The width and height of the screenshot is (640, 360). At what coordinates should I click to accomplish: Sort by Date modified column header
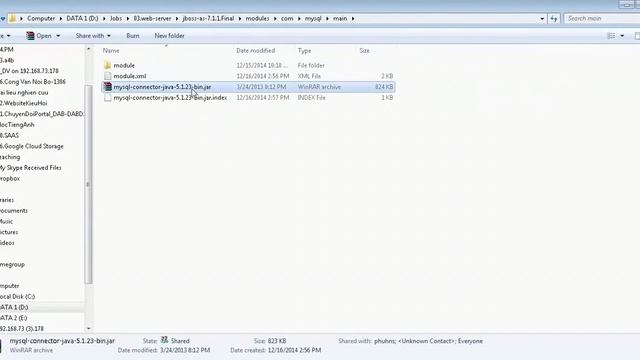tap(256, 51)
